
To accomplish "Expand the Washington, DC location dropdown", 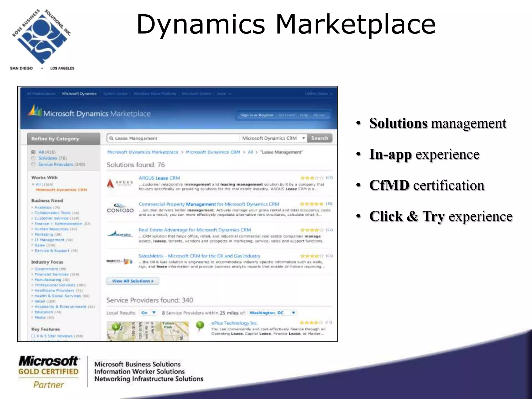I will [272, 313].
